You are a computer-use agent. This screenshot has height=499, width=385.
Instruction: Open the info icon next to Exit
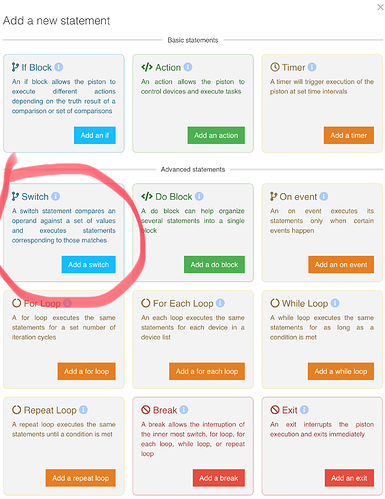[x=304, y=410]
